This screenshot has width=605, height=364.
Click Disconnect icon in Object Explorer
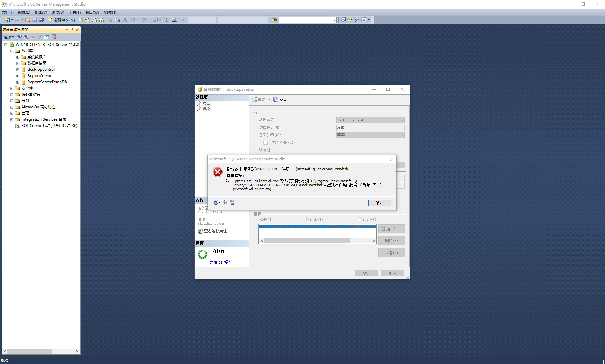point(26,37)
